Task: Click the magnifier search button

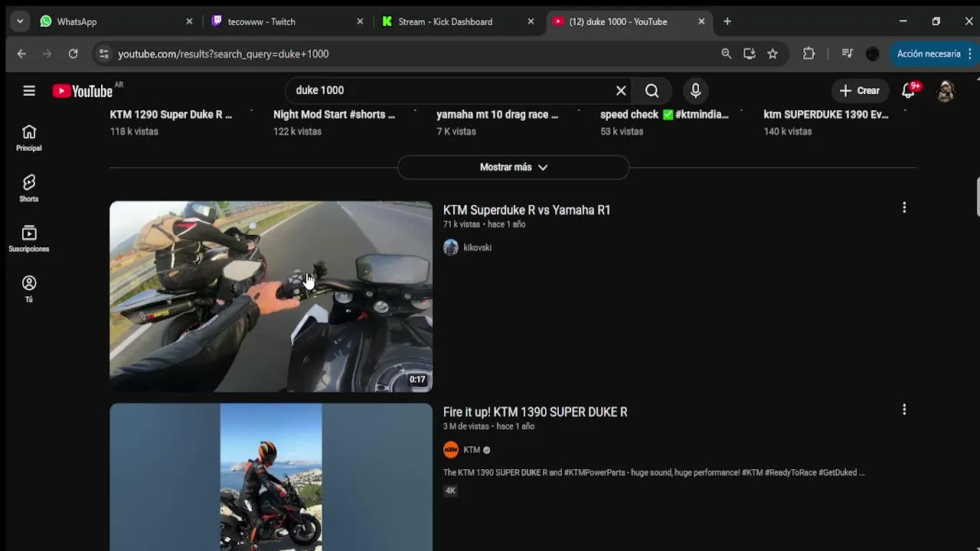Action: click(x=652, y=90)
